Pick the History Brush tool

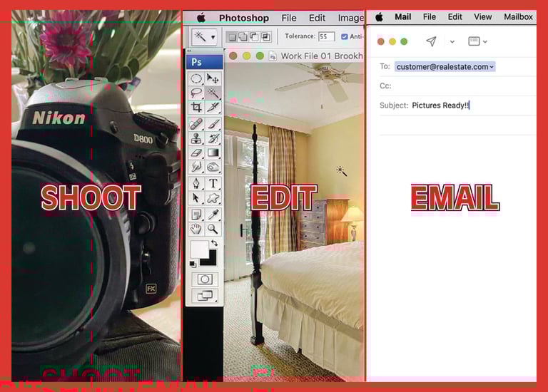click(x=213, y=138)
